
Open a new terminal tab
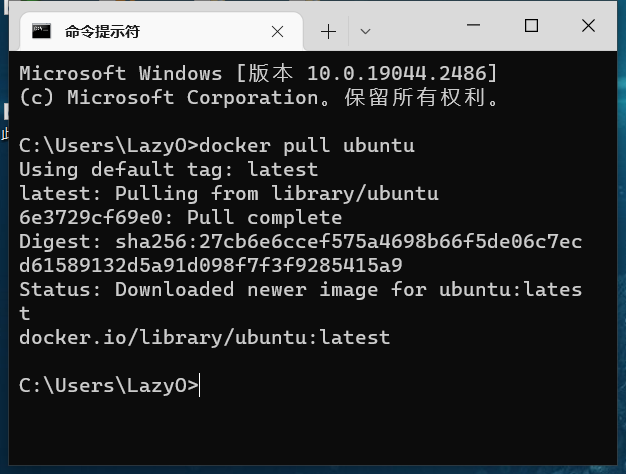(x=328, y=31)
